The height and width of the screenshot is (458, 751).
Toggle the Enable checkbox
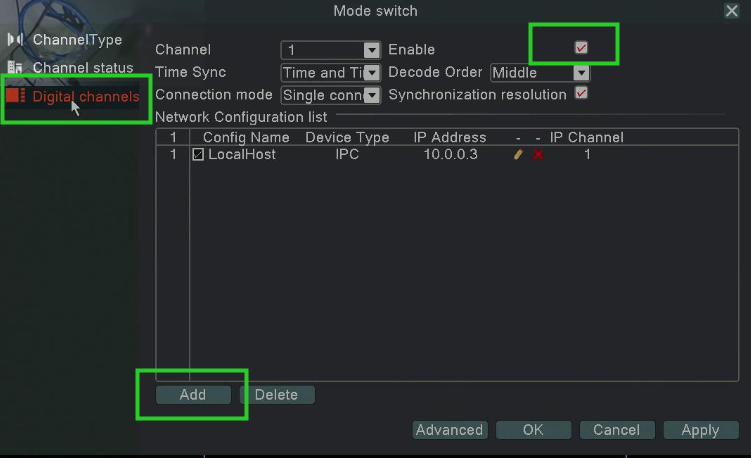[581, 47]
